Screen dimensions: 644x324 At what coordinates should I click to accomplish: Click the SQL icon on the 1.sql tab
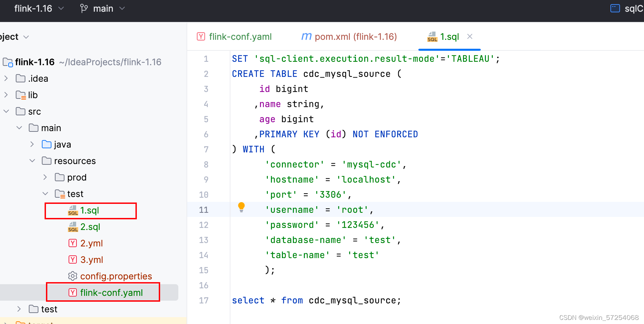(x=432, y=37)
